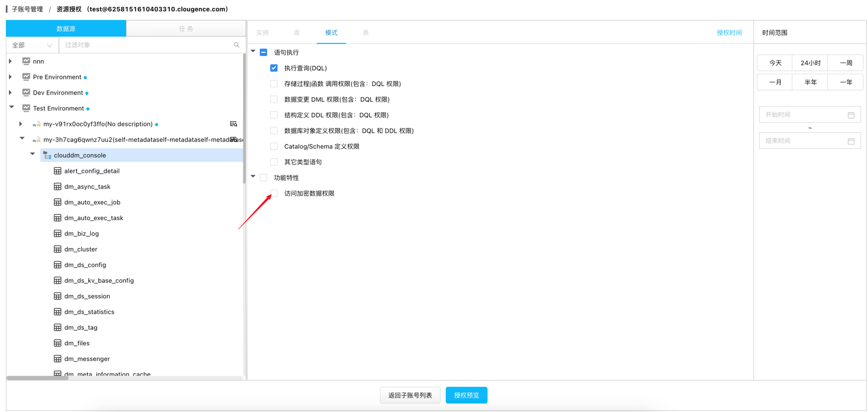Toggle the 功能特性 group checkbox
This screenshot has width=868, height=412.
(263, 178)
